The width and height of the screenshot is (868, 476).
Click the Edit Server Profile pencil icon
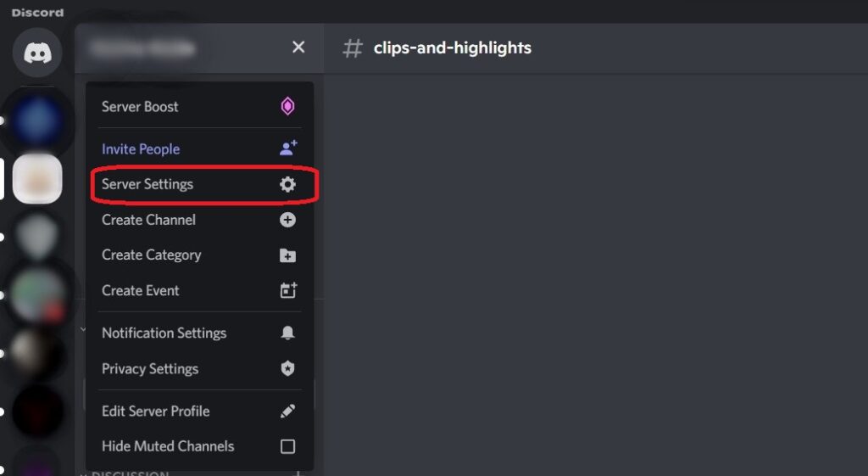tap(287, 412)
